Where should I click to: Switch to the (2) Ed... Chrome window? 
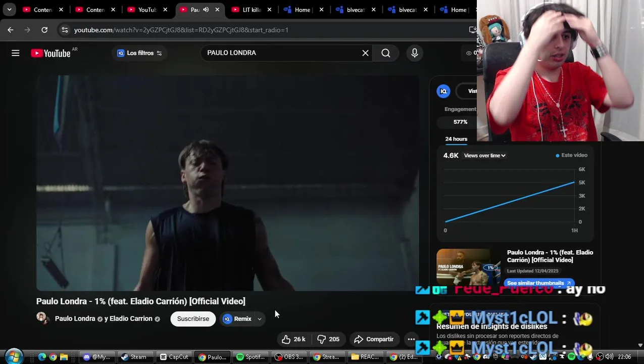pos(404,357)
